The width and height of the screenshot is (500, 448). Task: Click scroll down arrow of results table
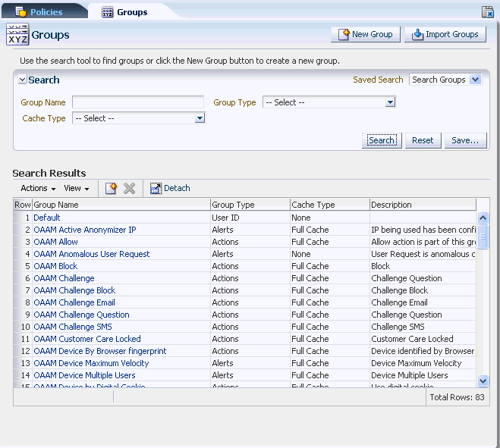(x=483, y=381)
